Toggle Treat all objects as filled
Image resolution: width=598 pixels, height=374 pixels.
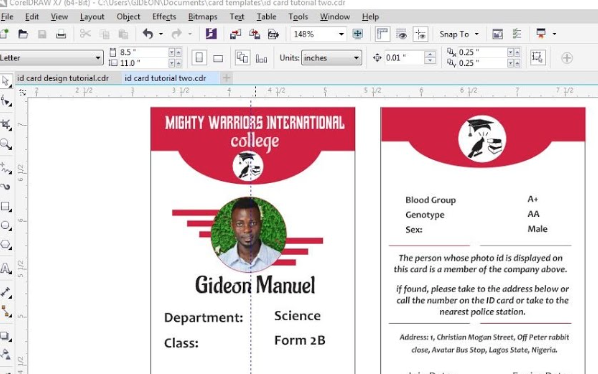(x=537, y=58)
